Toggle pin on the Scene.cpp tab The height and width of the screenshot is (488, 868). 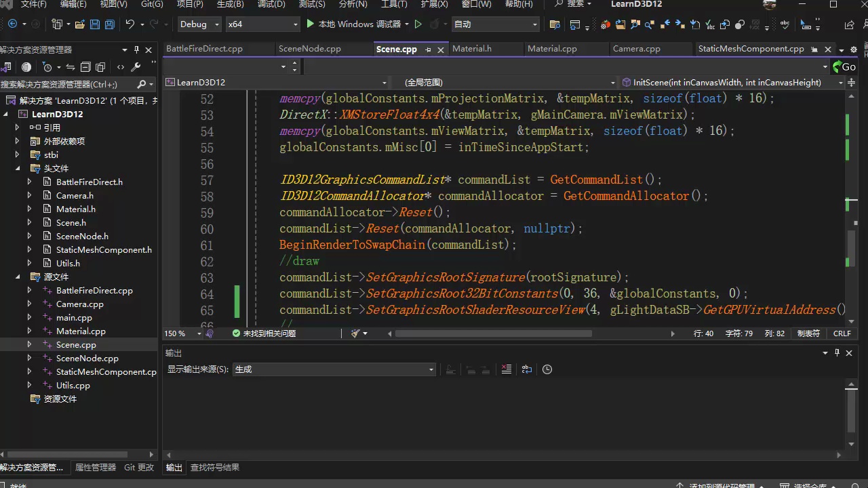tap(429, 49)
